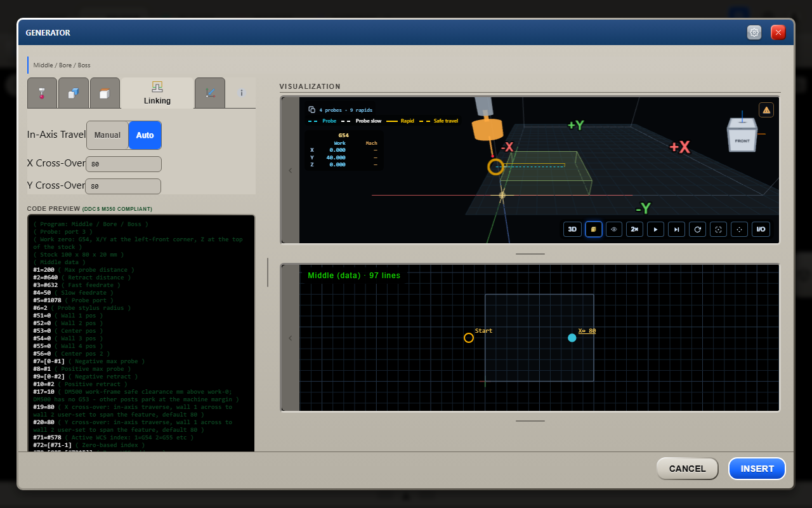Step forward in the simulation
Screen dimensions: 812x508
coord(677,229)
